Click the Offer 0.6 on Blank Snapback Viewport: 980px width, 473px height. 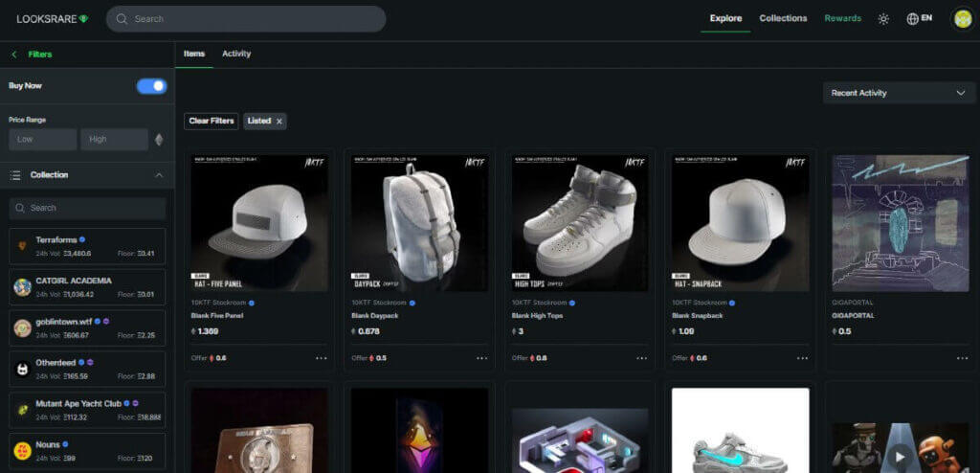coord(689,358)
